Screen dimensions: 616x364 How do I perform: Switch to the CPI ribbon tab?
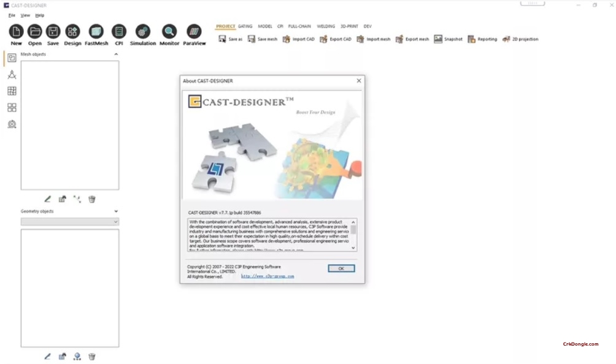coord(280,26)
